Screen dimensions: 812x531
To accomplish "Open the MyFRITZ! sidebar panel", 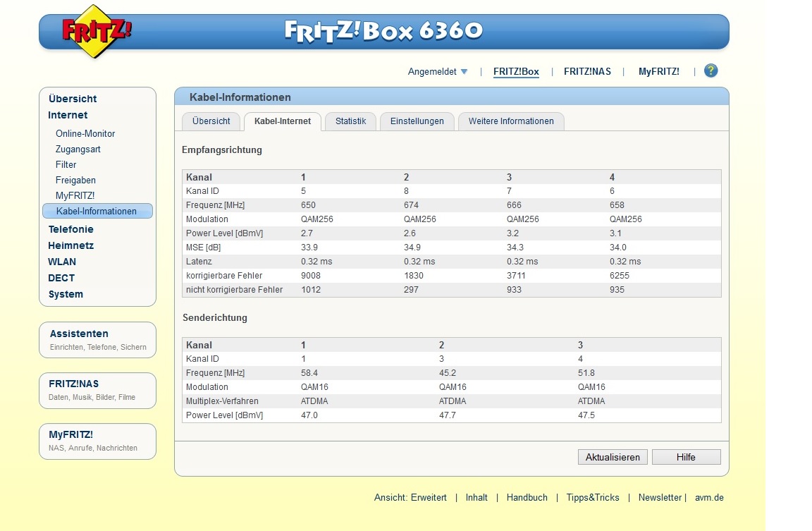I will point(97,441).
